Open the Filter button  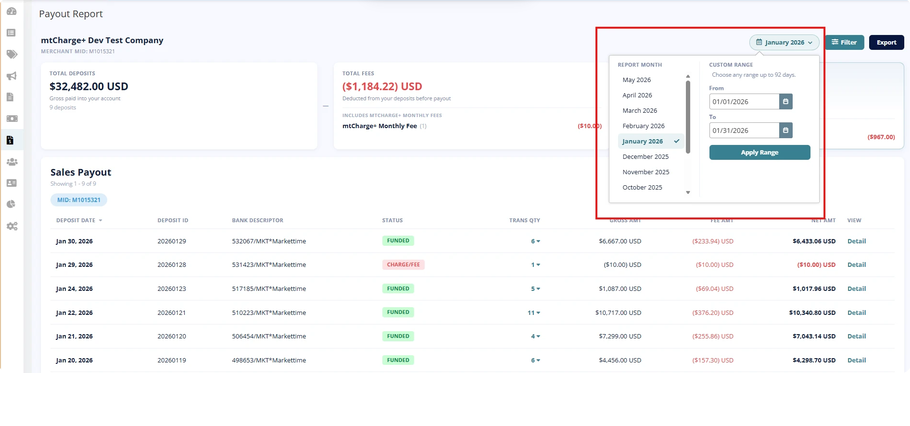point(844,42)
